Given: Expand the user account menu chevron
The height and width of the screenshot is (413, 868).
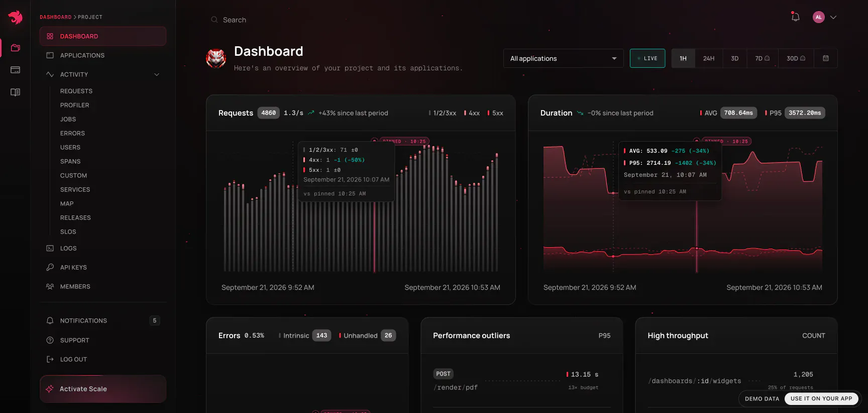Looking at the screenshot, I should pyautogui.click(x=833, y=17).
